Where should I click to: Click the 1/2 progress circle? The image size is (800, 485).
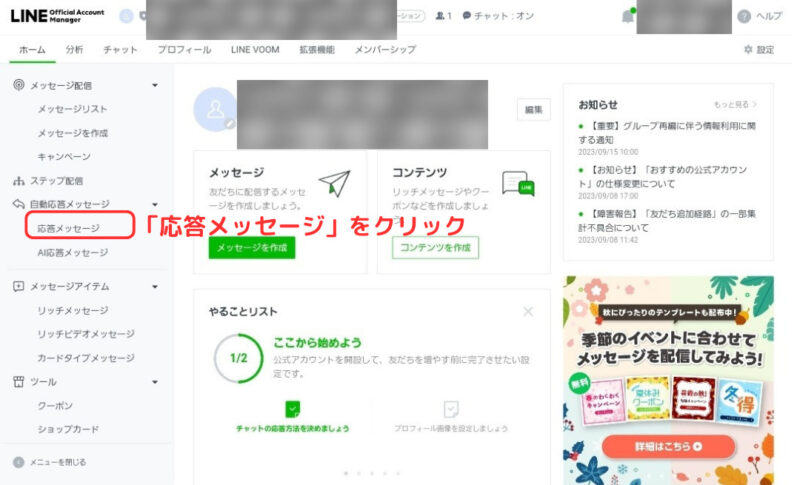238,358
